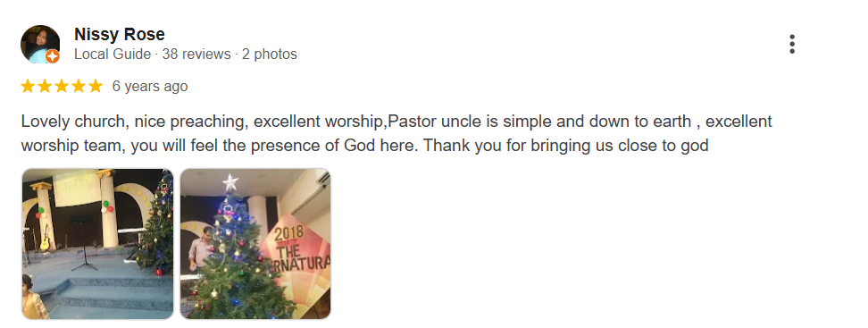
Task: Click the review line starting Lovely church
Action: [396, 122]
